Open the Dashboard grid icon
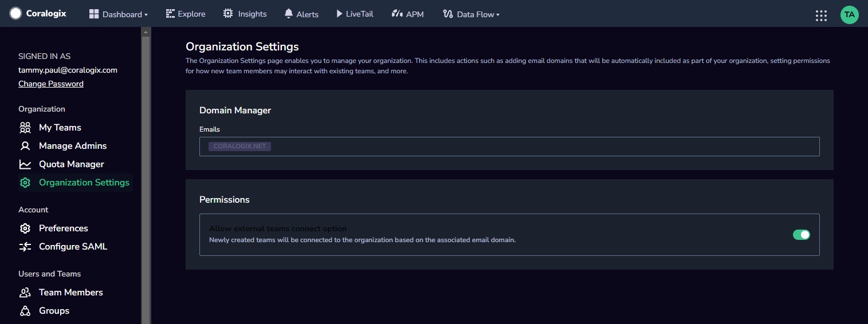This screenshot has width=868, height=324. [x=94, y=14]
